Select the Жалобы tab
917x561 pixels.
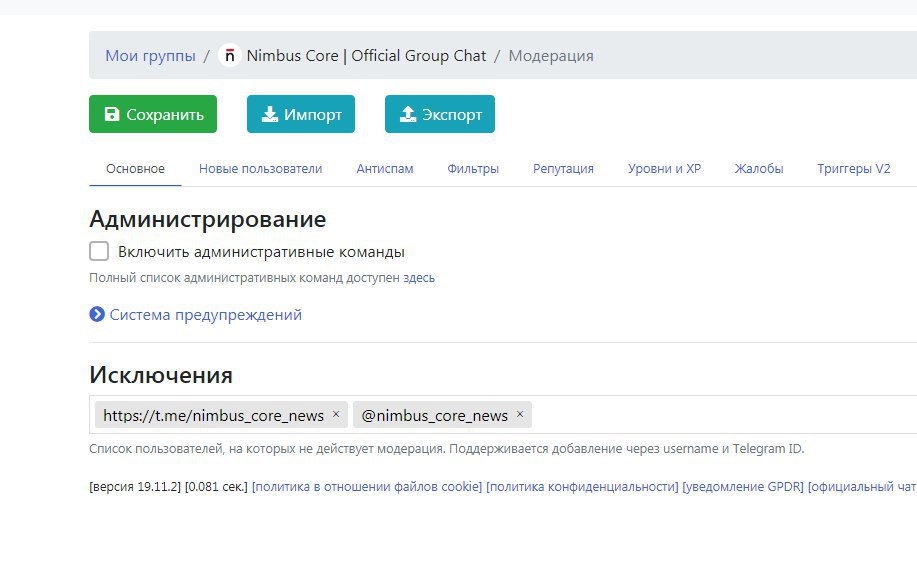759,169
